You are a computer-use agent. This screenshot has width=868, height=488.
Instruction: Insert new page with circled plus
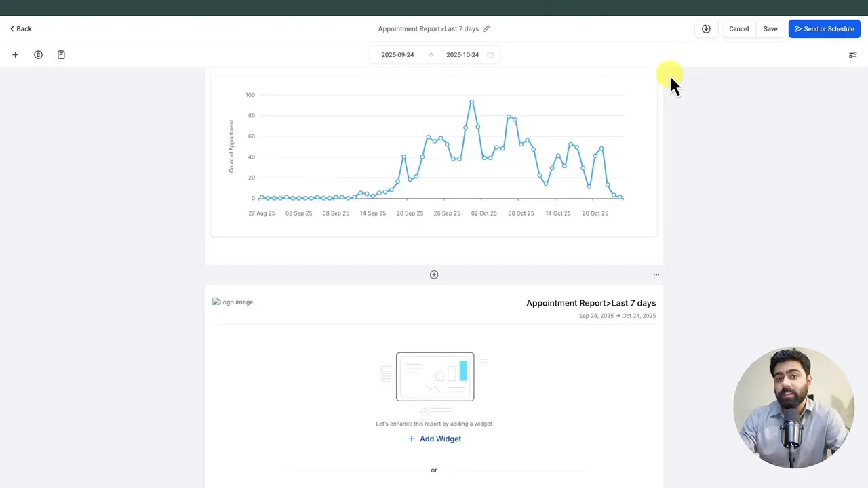click(434, 274)
